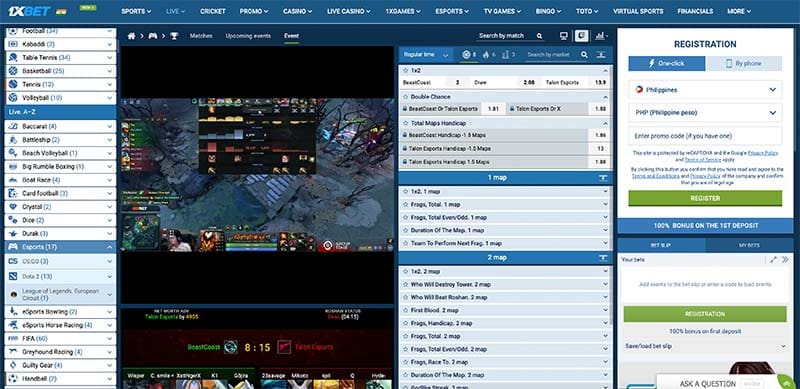800x389 pixels.
Task: Click the Basketball sport icon
Action: click(x=13, y=71)
